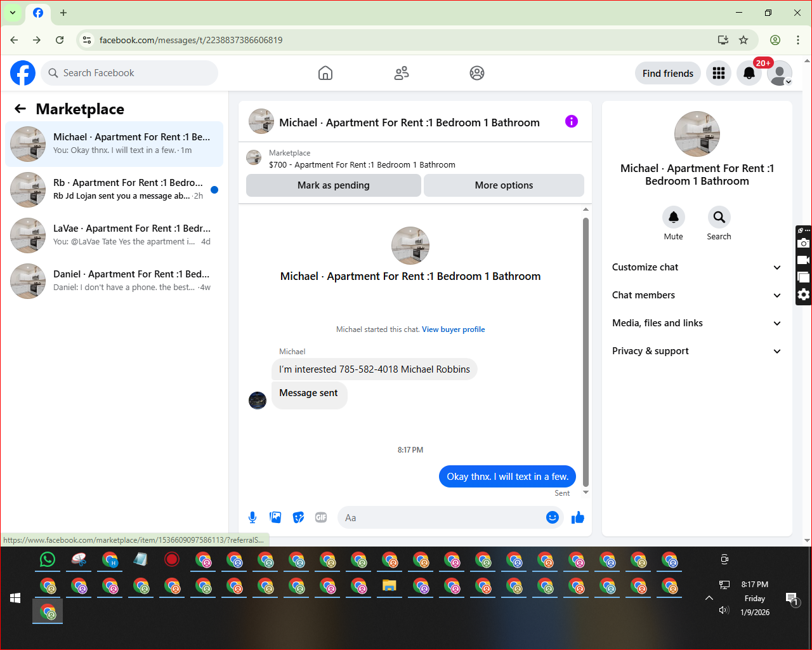The height and width of the screenshot is (650, 812).
Task: Click the Chrome profile icon in toolbar
Action: point(775,40)
